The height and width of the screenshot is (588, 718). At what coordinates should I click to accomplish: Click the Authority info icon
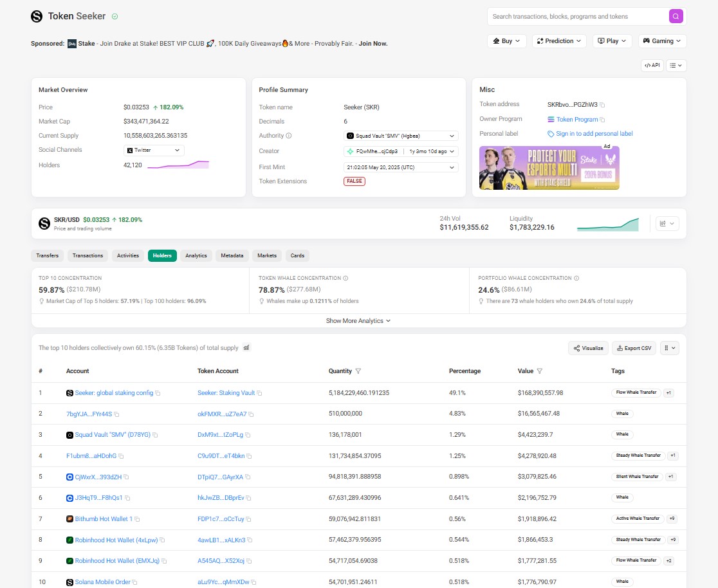289,136
